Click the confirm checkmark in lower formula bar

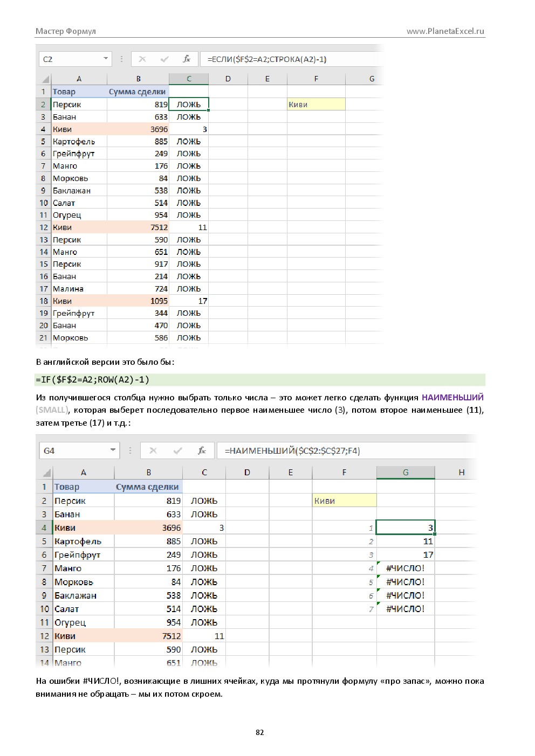point(177,450)
